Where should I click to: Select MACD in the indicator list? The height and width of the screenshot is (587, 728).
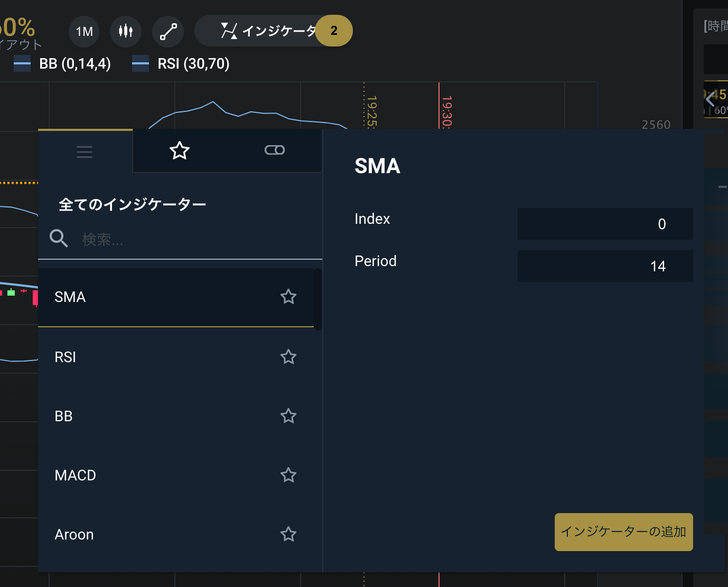pyautogui.click(x=76, y=476)
